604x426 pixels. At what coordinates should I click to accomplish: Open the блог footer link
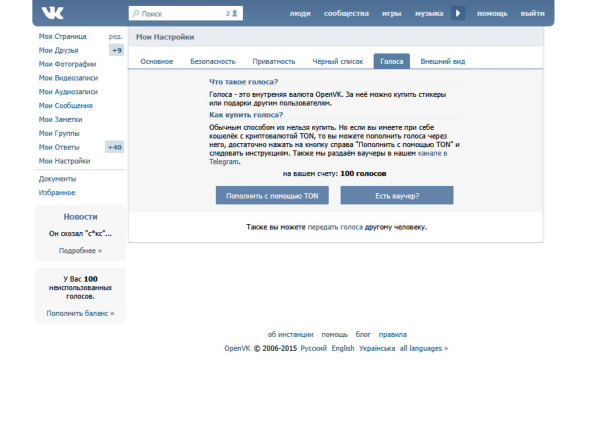tap(363, 335)
